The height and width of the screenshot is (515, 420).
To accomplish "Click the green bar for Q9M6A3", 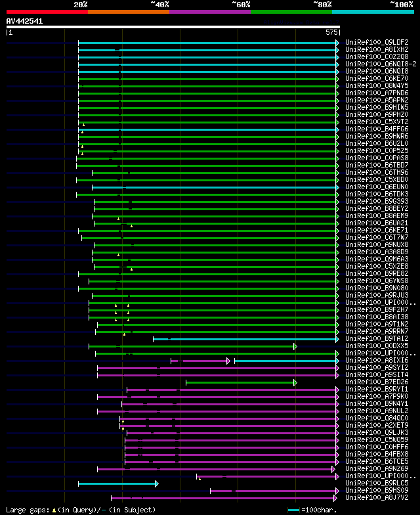I will (215, 260).
